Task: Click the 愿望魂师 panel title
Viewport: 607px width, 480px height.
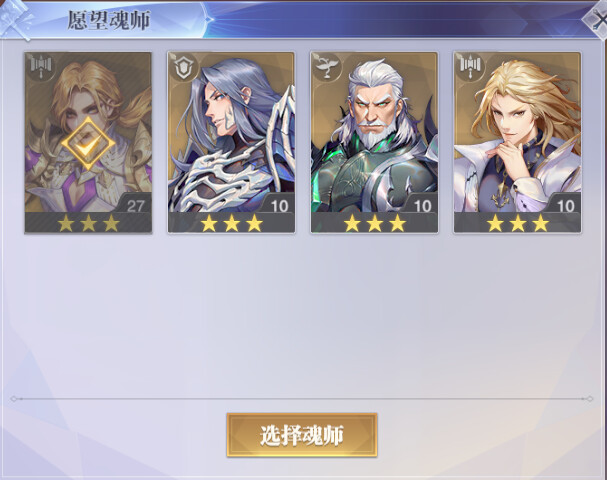Action: [x=109, y=20]
